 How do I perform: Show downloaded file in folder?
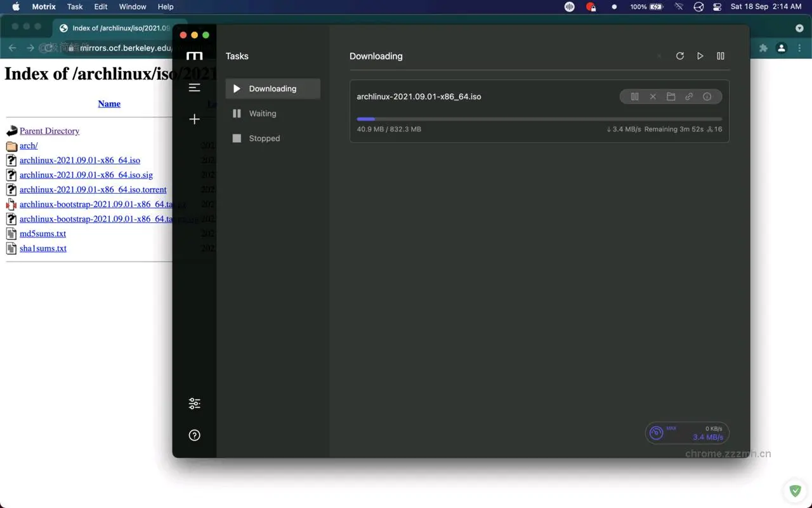671,97
